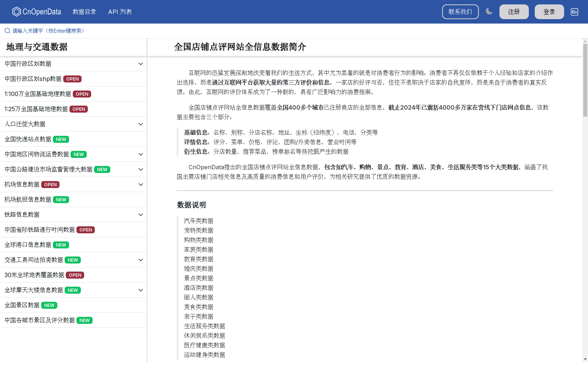Click the search magnifier icon
Image resolution: width=588 pixels, height=368 pixels.
tap(7, 31)
